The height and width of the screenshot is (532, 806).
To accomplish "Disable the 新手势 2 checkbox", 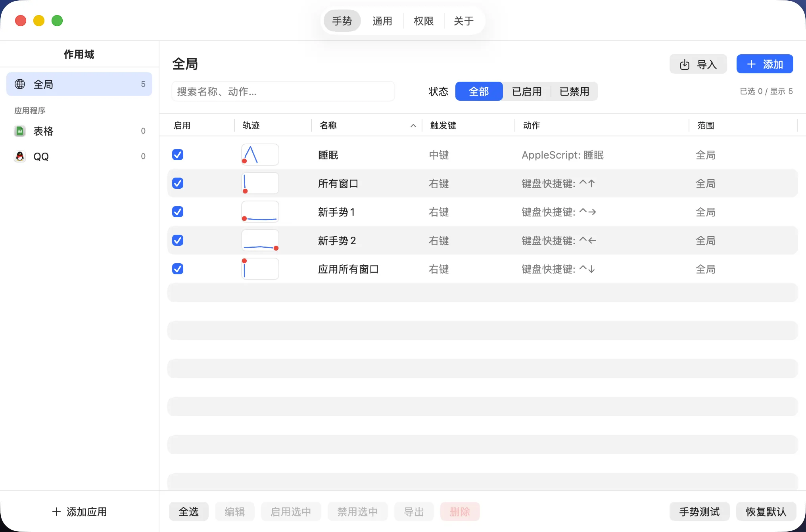I will (x=178, y=240).
